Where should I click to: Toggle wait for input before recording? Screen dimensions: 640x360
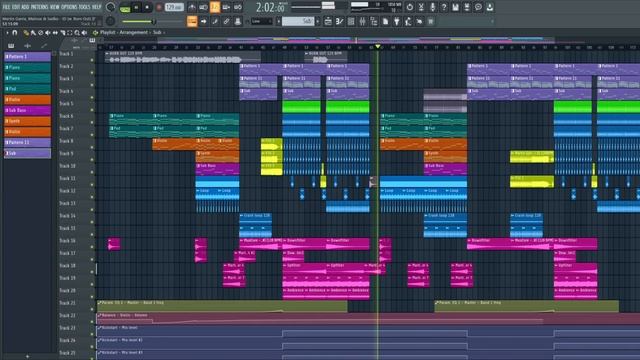pos(203,7)
